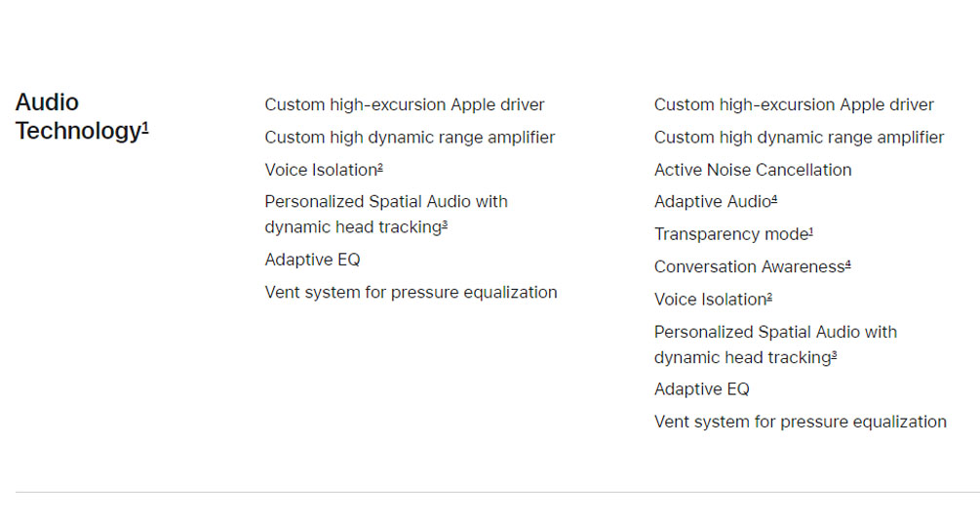Screen dimensions: 980x526
Task: Click Adaptive EQ listed under Active Noise Cancellation
Action: click(x=701, y=389)
